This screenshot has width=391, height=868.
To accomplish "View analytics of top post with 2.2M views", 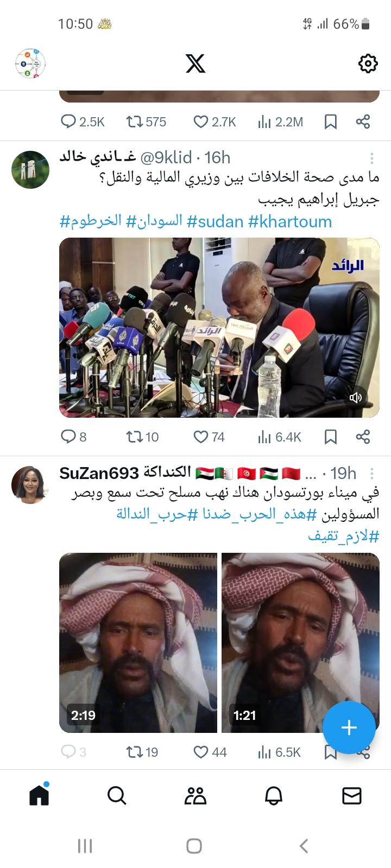I will [280, 122].
